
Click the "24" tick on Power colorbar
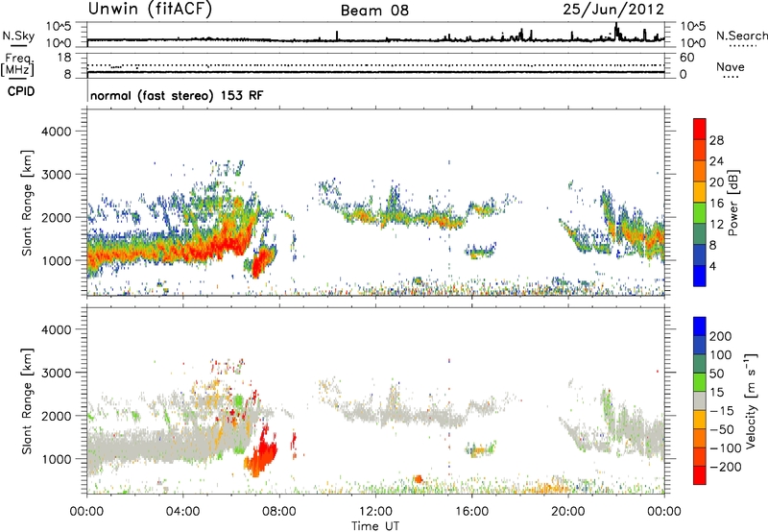pos(716,161)
